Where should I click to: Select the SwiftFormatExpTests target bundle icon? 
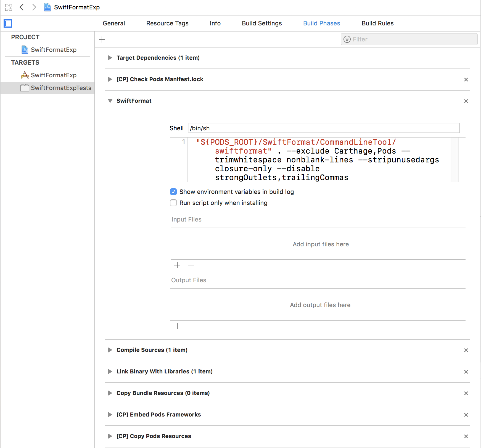[x=25, y=88]
